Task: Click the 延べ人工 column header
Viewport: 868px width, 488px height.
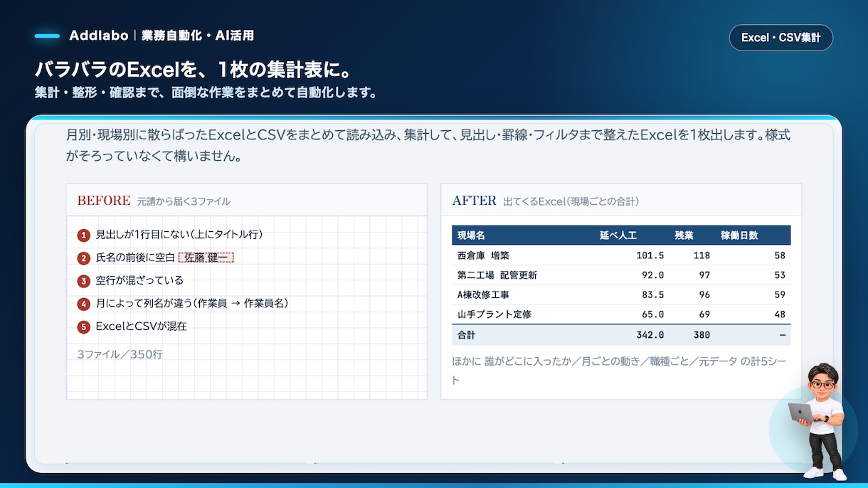Action: [618, 235]
